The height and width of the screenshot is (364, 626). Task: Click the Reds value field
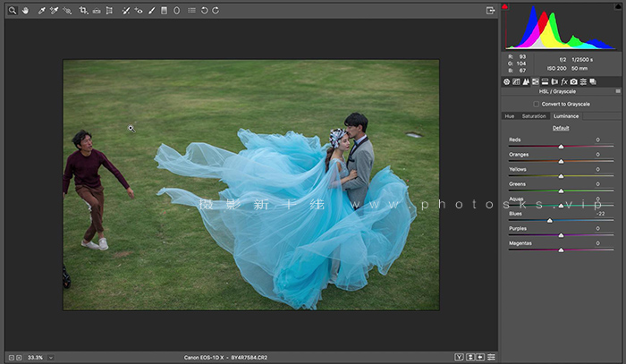pos(597,140)
